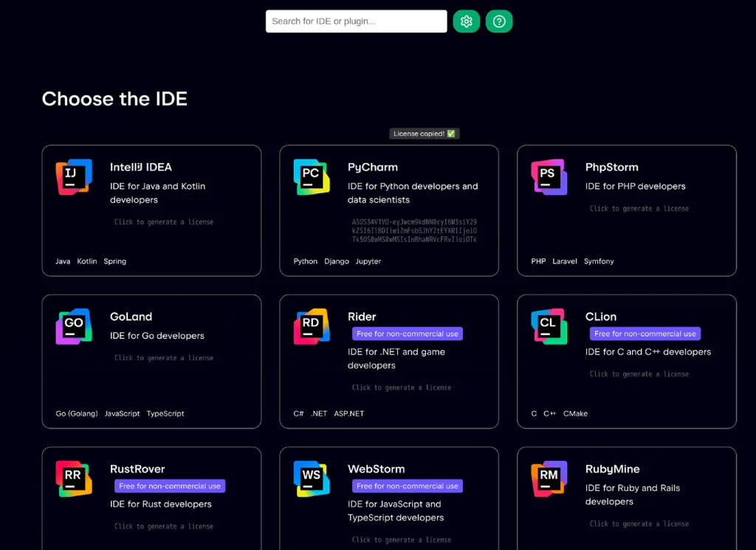The image size is (756, 550).
Task: Select the ASP.NET tag
Action: [x=349, y=413]
